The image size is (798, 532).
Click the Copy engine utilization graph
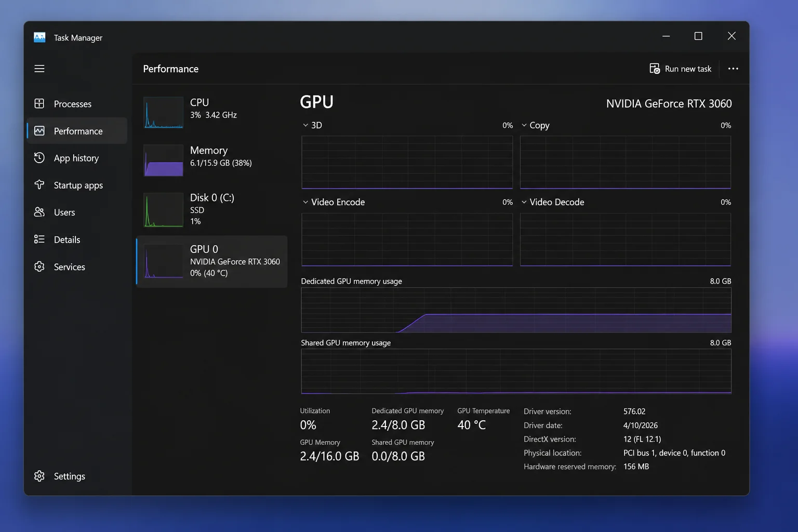tap(626, 162)
